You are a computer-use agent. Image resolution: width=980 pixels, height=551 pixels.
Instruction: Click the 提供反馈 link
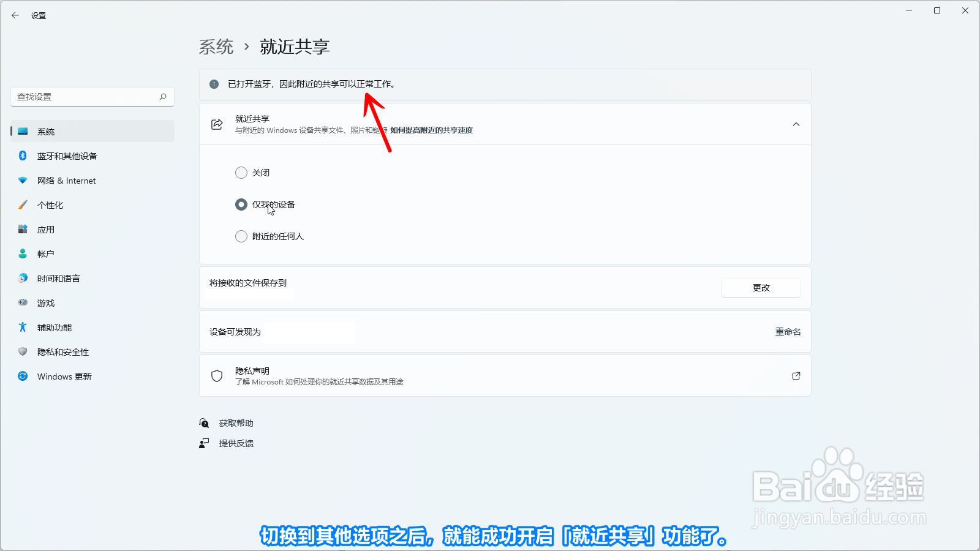click(x=236, y=443)
